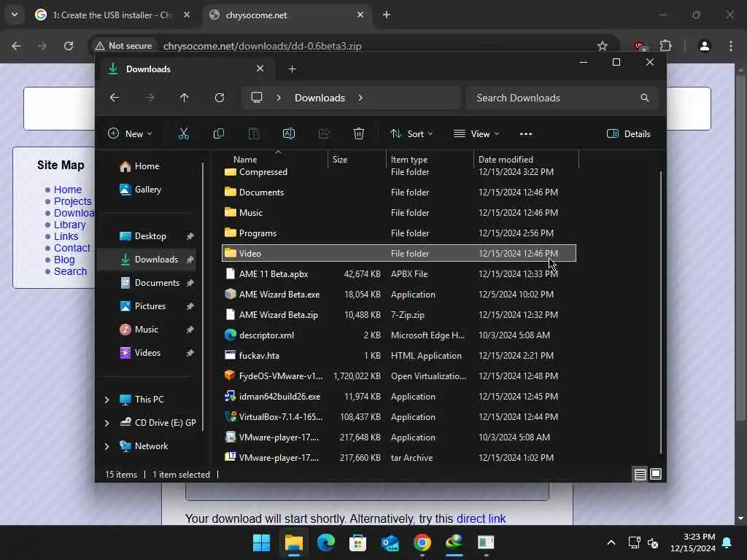This screenshot has width=747, height=560.
Task: Click the chevron before Downloads in address bar
Action: [x=279, y=98]
